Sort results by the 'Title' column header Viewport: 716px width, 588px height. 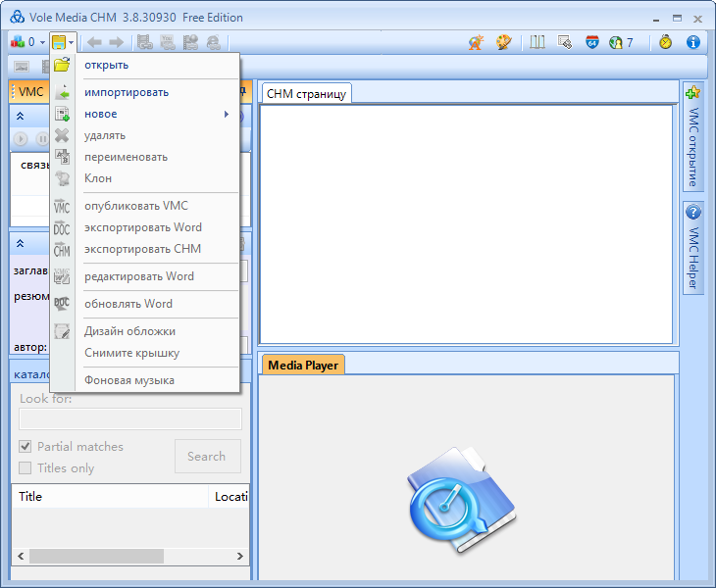pos(110,496)
